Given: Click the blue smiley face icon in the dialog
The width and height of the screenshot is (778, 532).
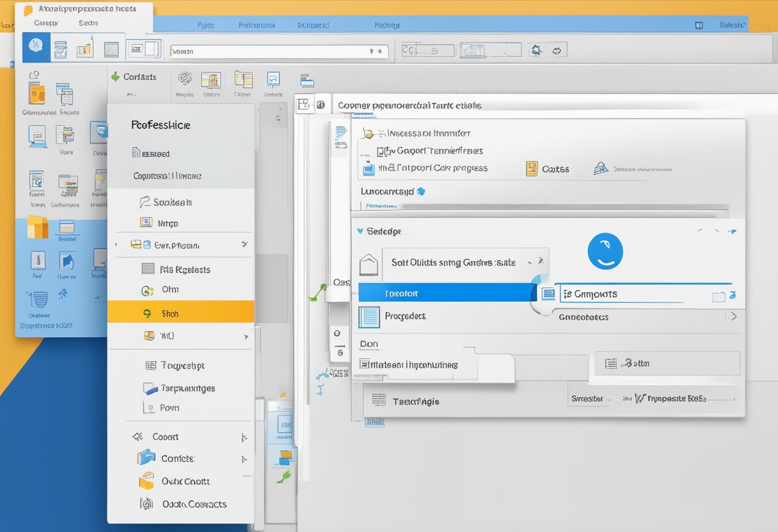Looking at the screenshot, I should [x=605, y=251].
